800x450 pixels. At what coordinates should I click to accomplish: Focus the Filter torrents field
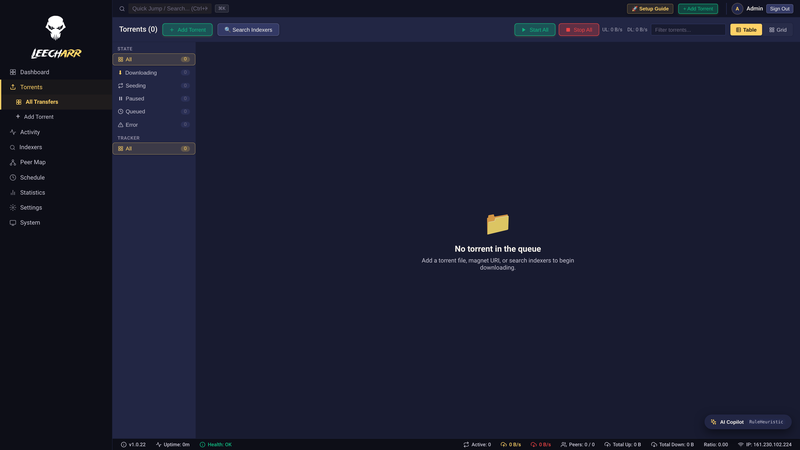click(688, 30)
